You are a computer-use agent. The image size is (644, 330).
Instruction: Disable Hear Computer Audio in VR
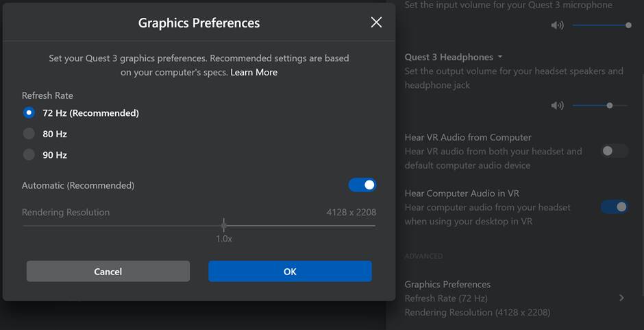(x=614, y=207)
